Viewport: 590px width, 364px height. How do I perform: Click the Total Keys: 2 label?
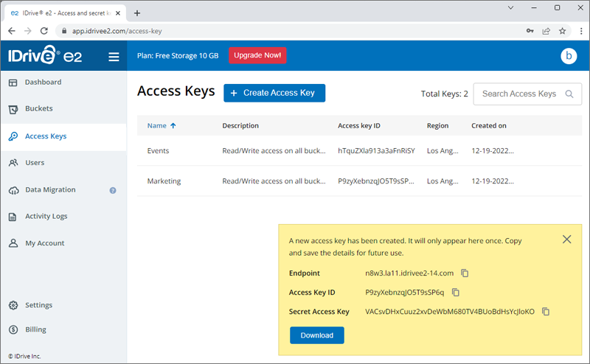445,94
